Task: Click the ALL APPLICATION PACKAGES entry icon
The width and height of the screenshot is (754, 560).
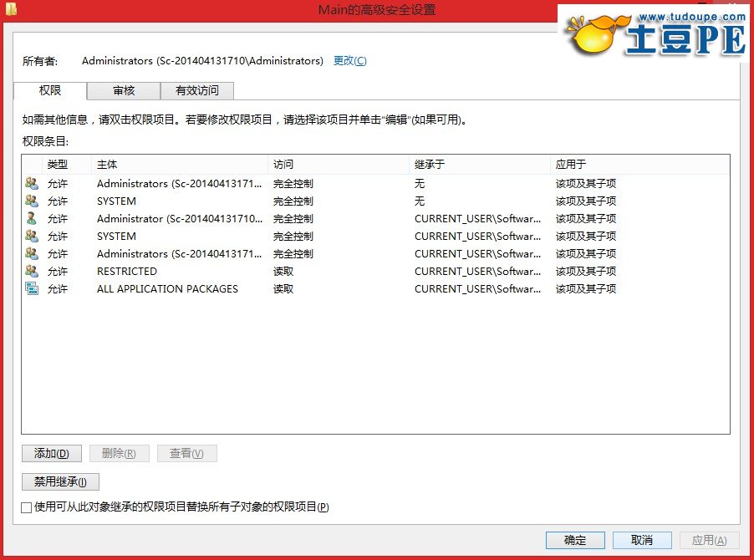Action: (x=32, y=288)
